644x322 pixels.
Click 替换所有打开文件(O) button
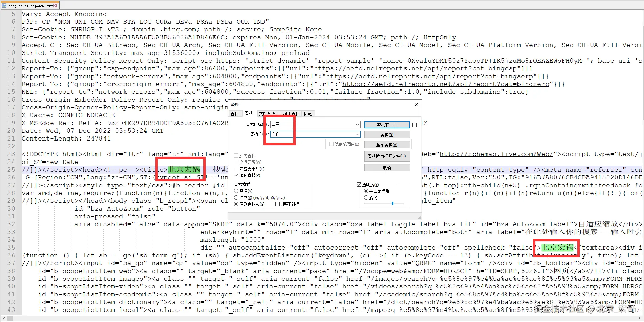[x=387, y=156]
